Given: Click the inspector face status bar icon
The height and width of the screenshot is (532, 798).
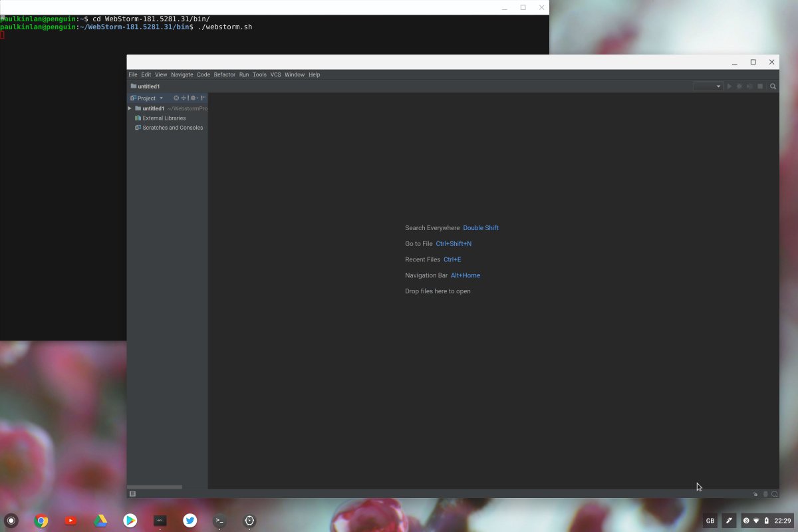Looking at the screenshot, I should 765,494.
